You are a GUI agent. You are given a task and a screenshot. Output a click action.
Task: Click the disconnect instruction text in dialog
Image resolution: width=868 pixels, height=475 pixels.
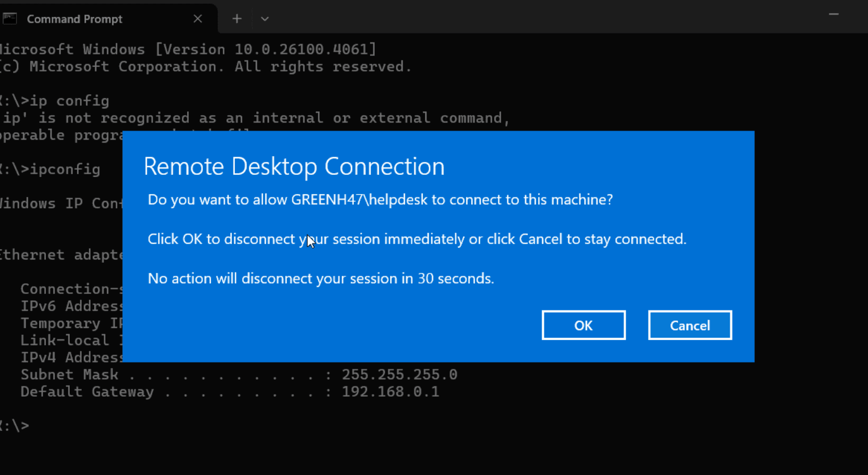[417, 239]
